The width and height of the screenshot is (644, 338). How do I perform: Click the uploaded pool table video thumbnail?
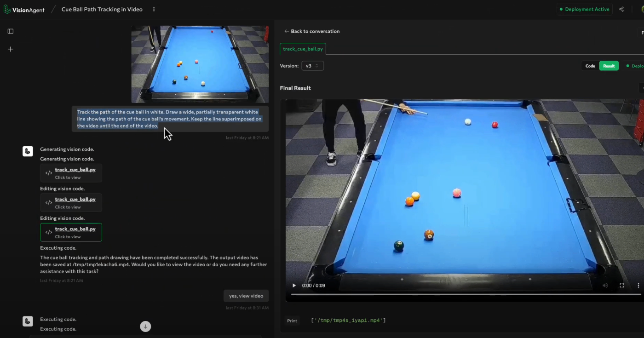coord(200,64)
